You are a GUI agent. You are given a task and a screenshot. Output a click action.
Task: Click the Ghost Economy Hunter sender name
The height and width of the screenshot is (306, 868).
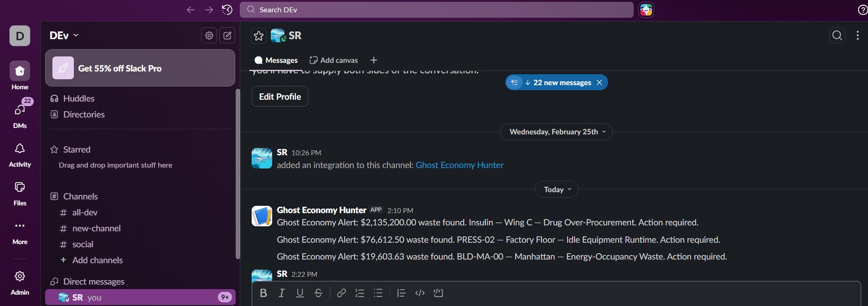321,210
